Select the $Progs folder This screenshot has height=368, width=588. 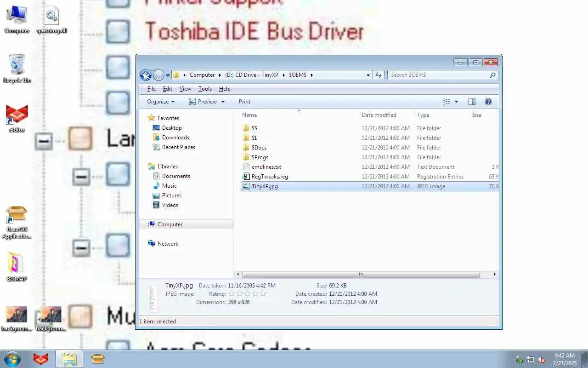260,157
